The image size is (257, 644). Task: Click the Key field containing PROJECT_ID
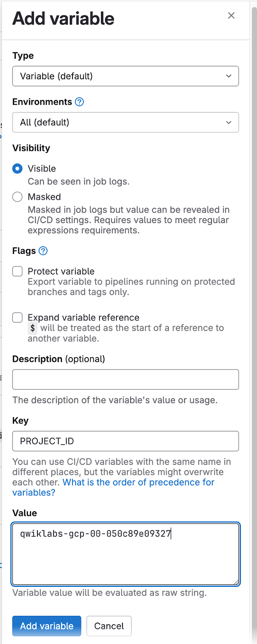(125, 441)
